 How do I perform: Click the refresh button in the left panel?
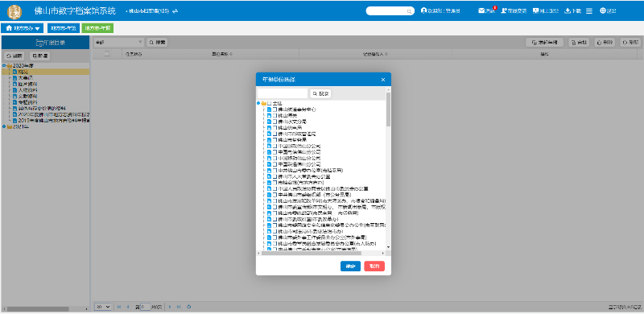(x=14, y=56)
